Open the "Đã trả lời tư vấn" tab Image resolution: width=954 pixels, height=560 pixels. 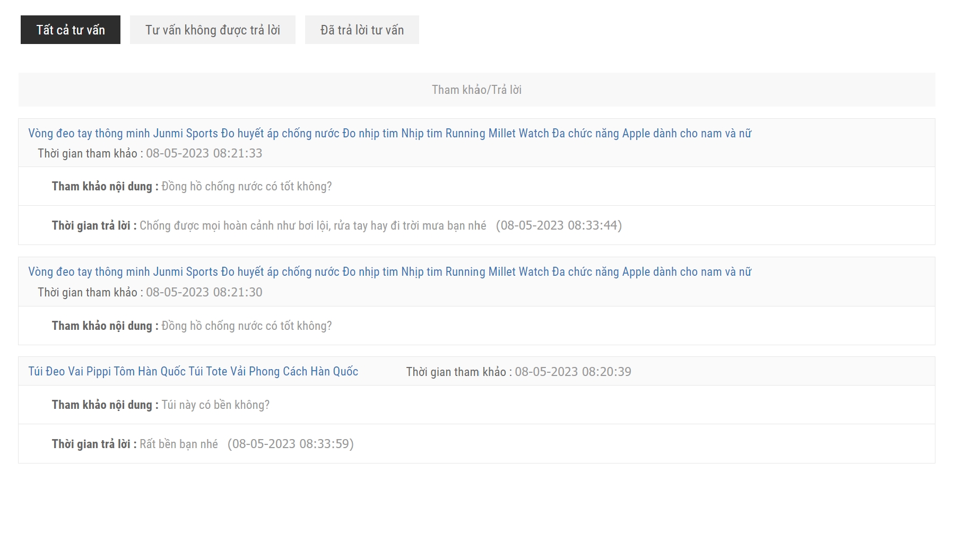[362, 30]
